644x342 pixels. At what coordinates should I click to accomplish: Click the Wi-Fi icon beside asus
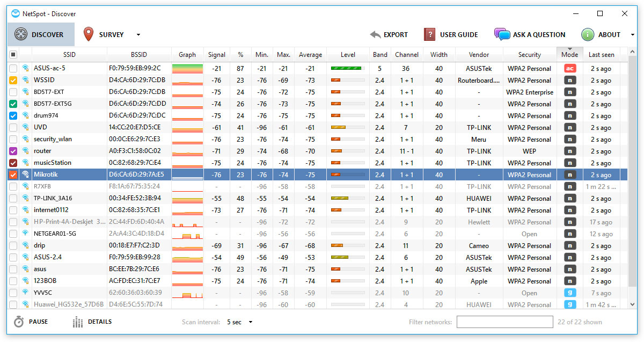pos(25,269)
